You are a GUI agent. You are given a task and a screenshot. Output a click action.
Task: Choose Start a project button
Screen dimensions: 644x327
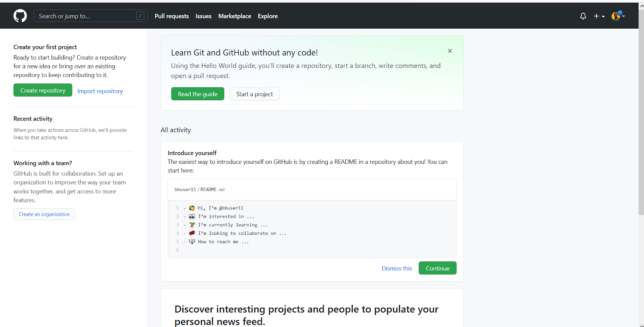254,94
